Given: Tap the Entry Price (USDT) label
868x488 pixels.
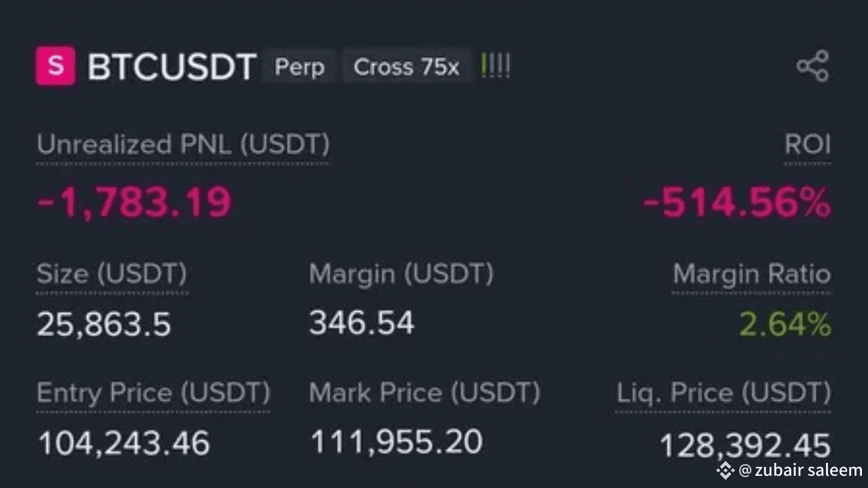Looking at the screenshot, I should pyautogui.click(x=153, y=392).
